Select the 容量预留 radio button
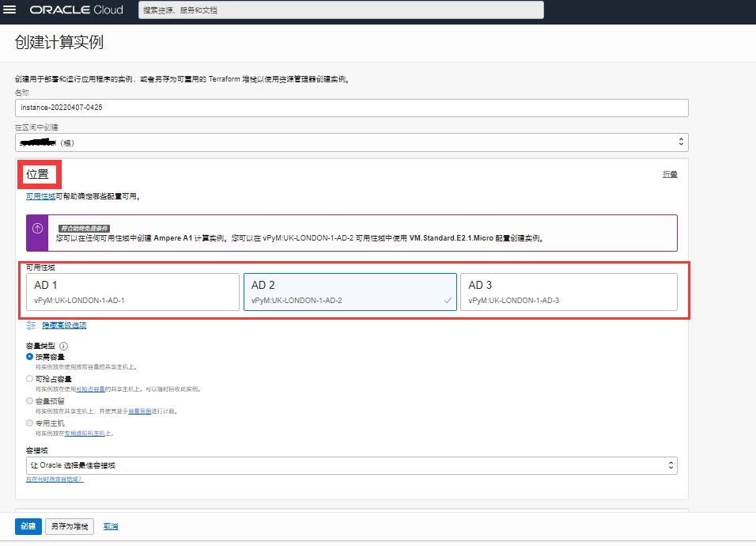This screenshot has height=546, width=756. (x=29, y=401)
